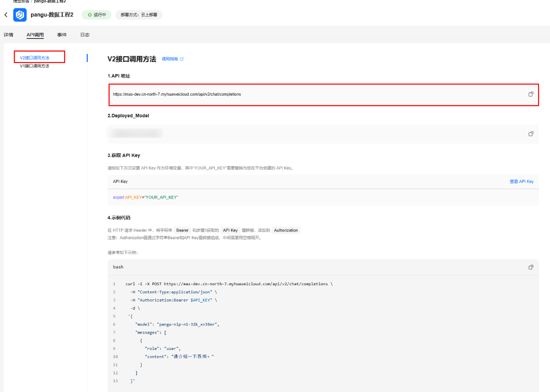
Task: Copy the API address URL
Action: click(530, 94)
